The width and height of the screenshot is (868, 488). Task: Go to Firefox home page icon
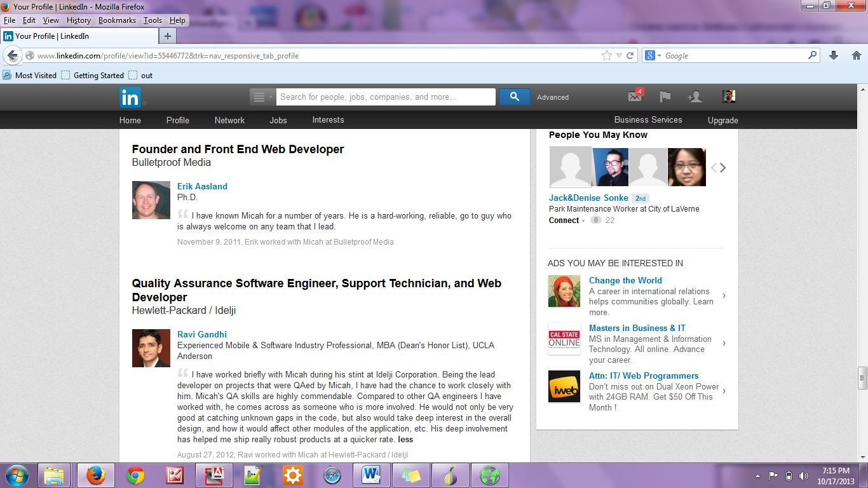tap(856, 55)
